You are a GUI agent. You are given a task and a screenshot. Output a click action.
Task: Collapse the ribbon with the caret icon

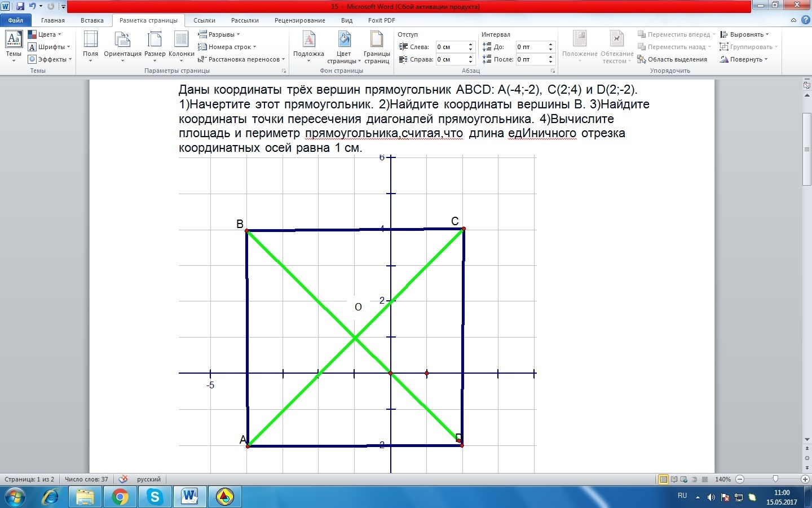click(x=793, y=20)
